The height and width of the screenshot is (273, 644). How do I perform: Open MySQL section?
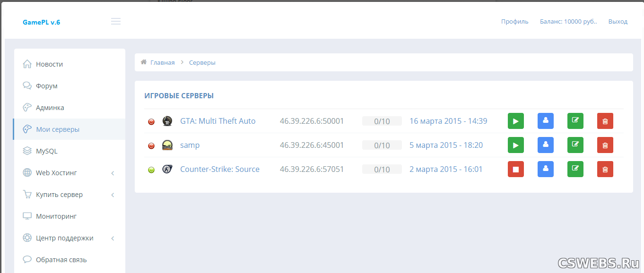coord(70,151)
